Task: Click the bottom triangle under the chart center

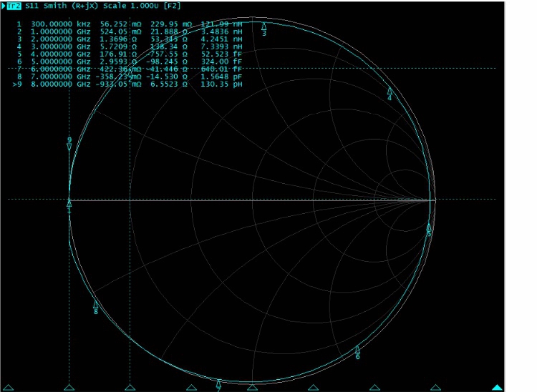Action: coord(252,387)
